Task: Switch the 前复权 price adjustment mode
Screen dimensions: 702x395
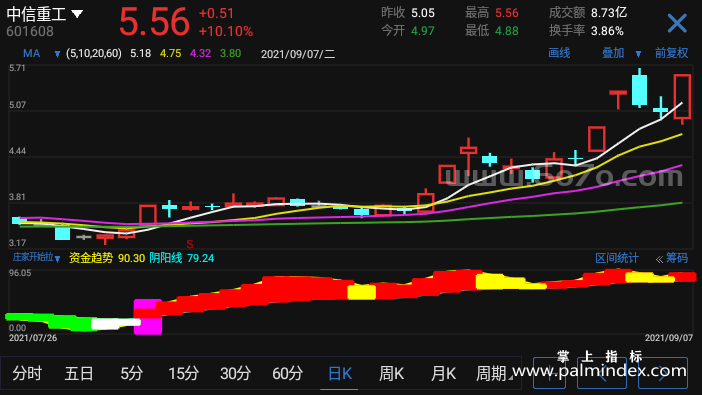Action: tap(671, 53)
